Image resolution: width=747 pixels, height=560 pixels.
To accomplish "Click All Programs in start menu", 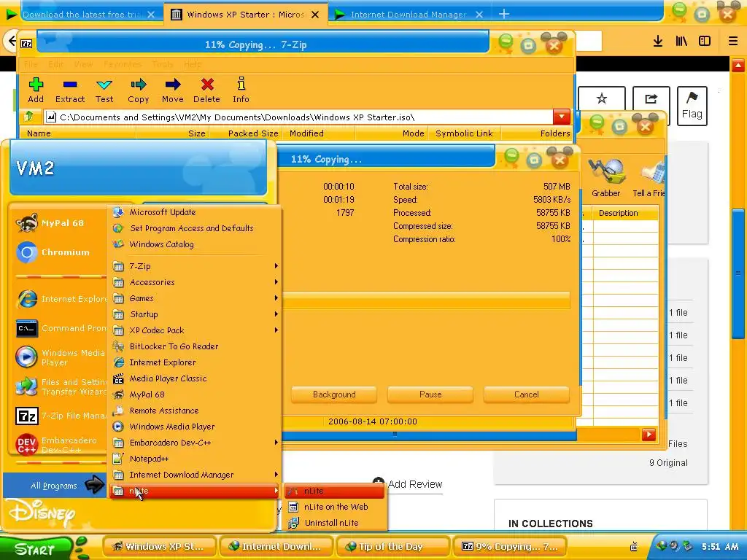I will (54, 486).
